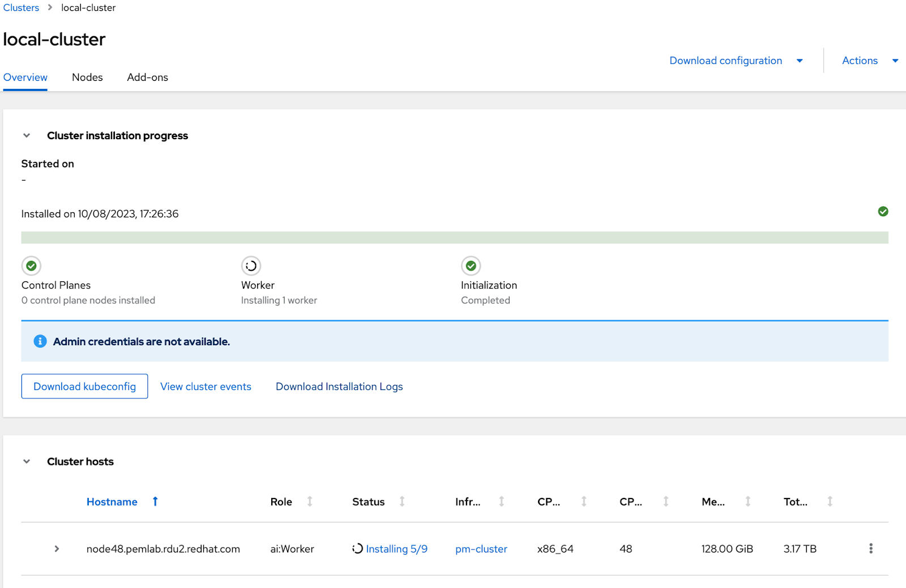Click the Initialization completed checkmark icon
Viewport: 906px width, 588px height.
point(471,265)
